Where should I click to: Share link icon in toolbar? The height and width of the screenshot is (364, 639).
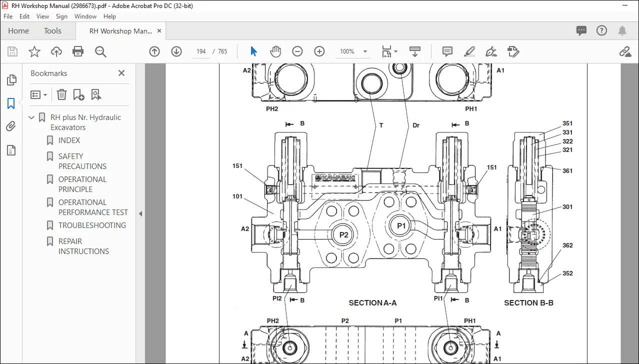point(624,51)
